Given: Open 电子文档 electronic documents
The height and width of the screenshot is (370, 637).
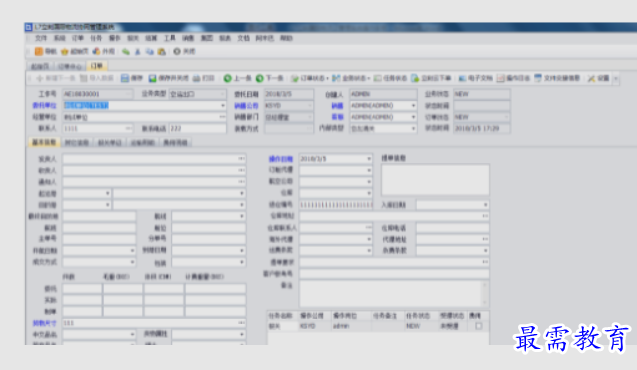Looking at the screenshot, I should click(x=475, y=78).
